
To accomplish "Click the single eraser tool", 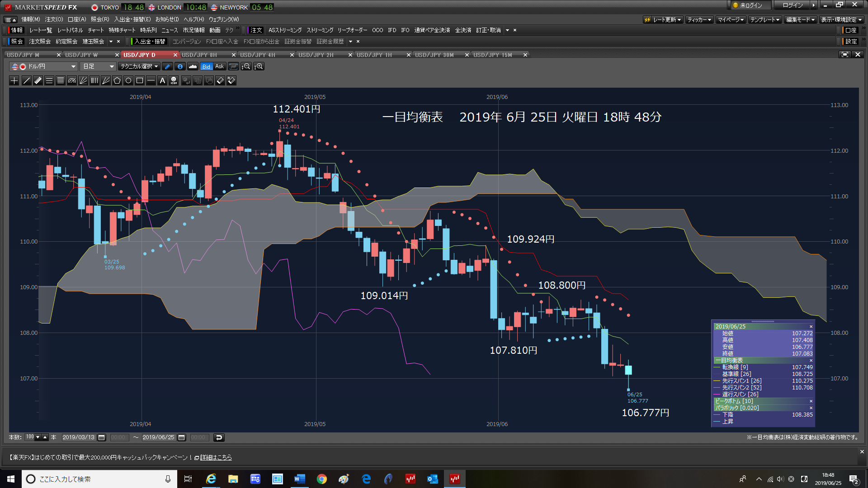I will click(220, 80).
